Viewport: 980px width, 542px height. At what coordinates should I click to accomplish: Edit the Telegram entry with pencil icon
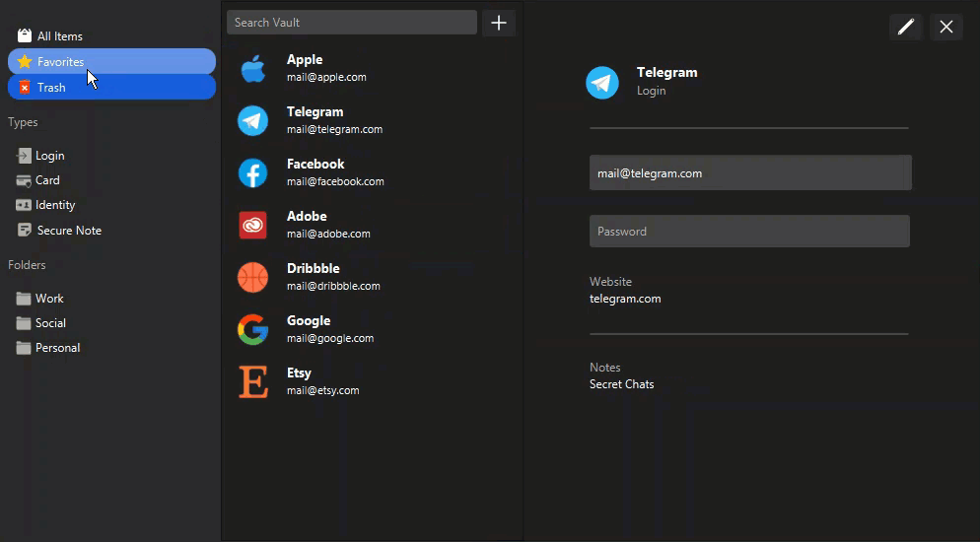click(906, 27)
